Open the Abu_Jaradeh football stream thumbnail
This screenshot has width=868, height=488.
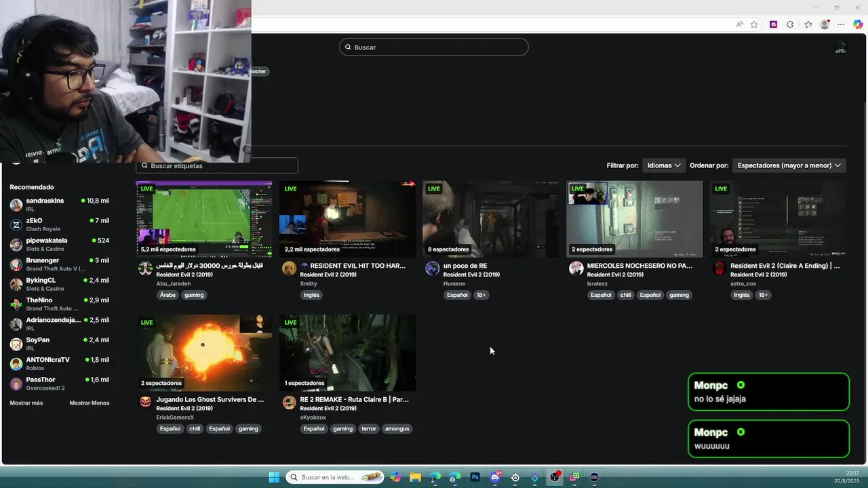click(x=204, y=219)
